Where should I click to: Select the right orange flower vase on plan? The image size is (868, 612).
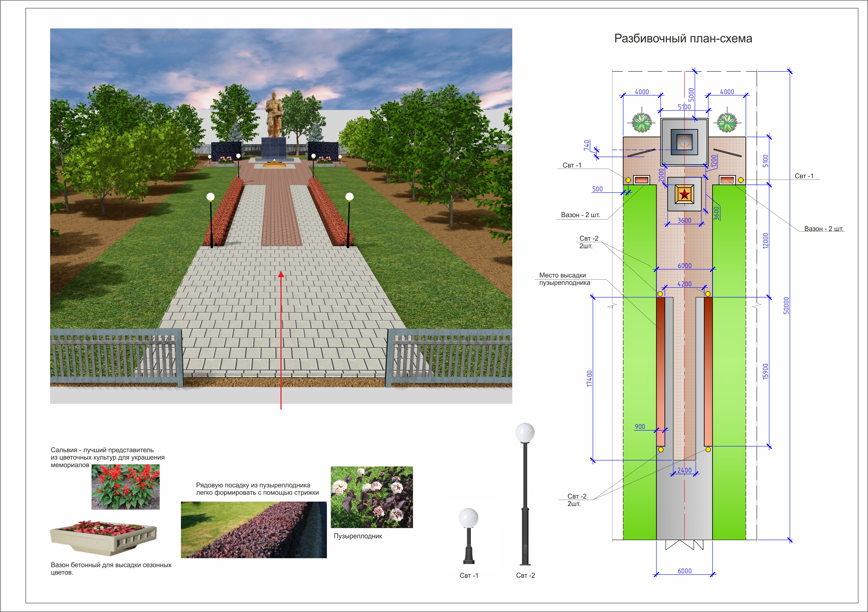coord(727,180)
